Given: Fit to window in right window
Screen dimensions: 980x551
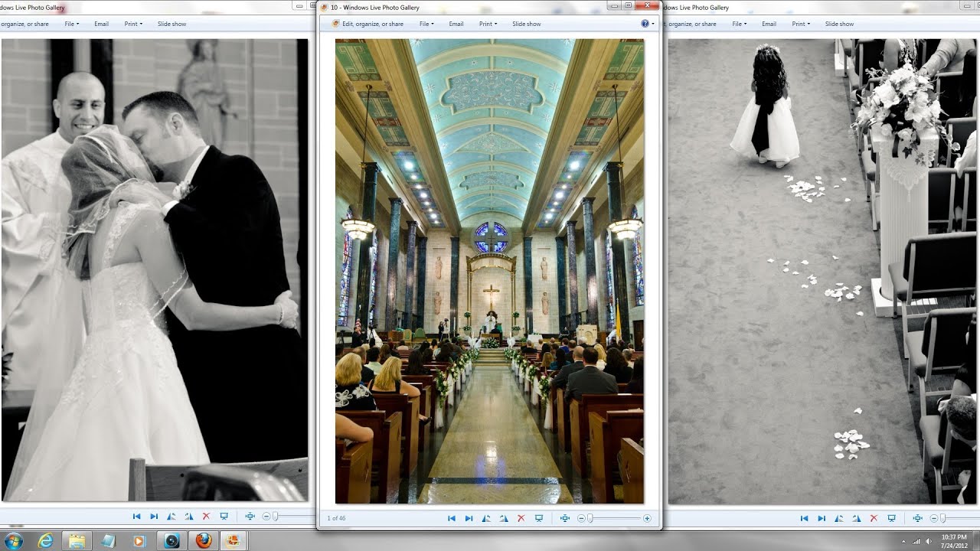Looking at the screenshot, I should 918,518.
